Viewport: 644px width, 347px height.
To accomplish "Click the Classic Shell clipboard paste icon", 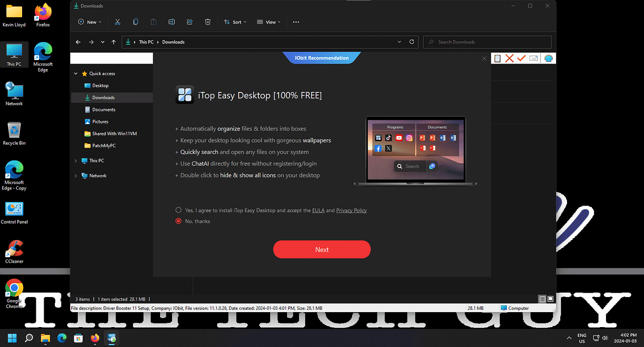I will (497, 58).
